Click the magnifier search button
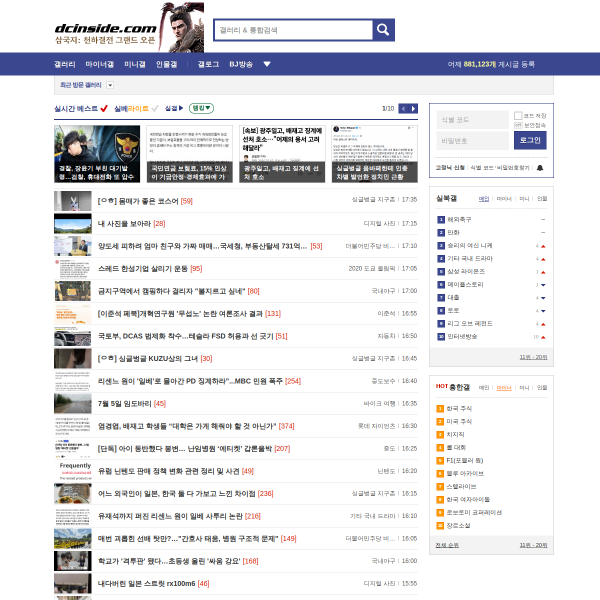 383,30
